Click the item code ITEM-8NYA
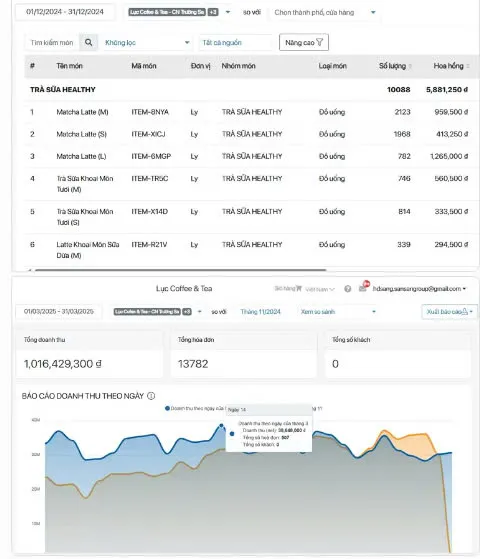Viewport: 480px width, 559px height. coord(150,112)
